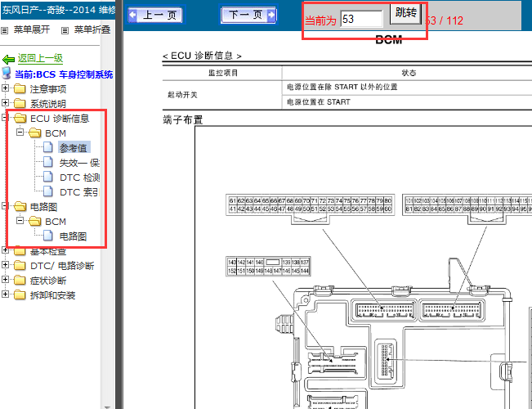Expand the 症状诊断 tree node
This screenshot has height=409, width=532.
pyautogui.click(x=5, y=279)
